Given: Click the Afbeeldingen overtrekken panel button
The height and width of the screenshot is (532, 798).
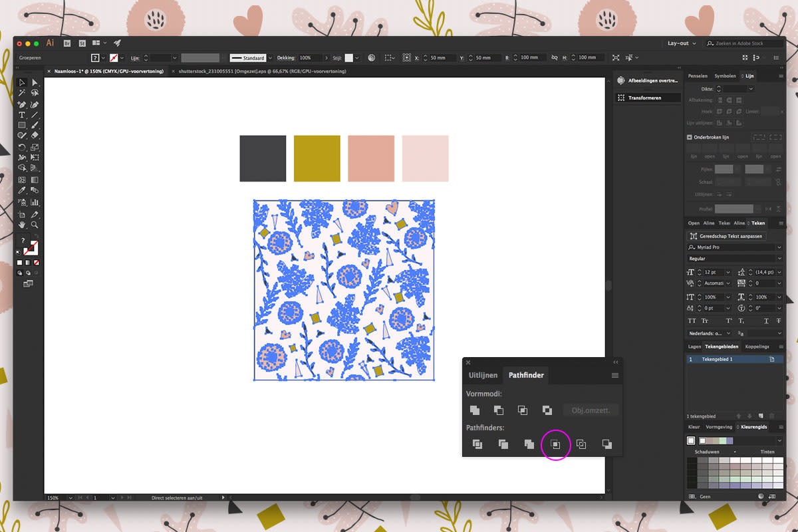Looking at the screenshot, I should coord(648,80).
